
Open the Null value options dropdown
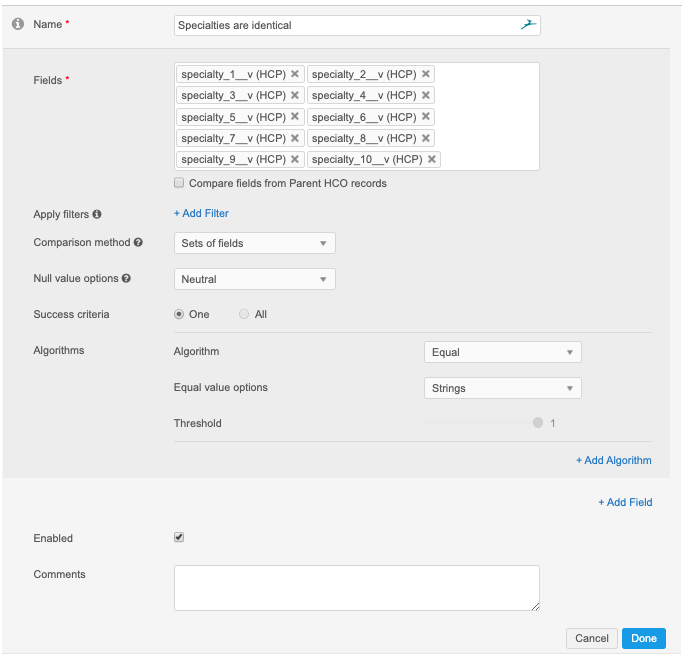point(254,279)
